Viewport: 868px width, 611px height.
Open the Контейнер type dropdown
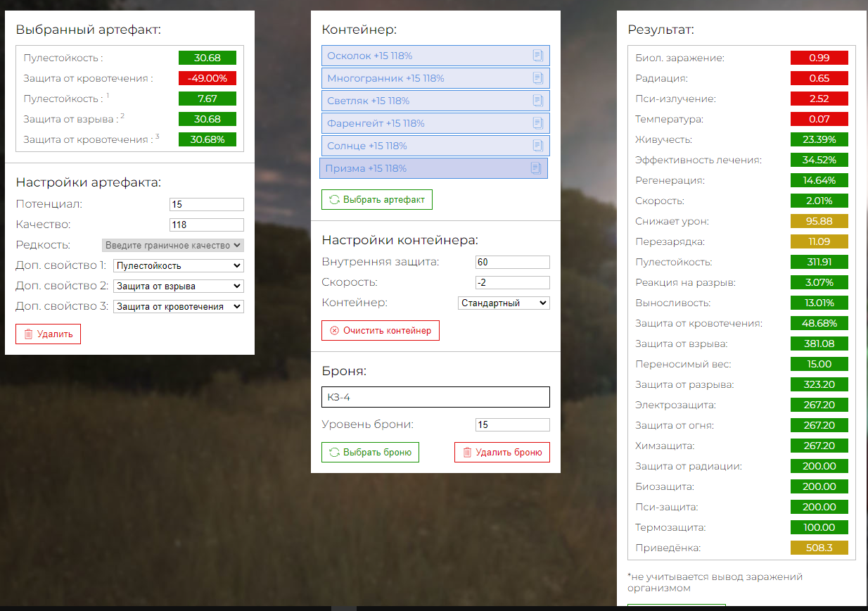tap(503, 303)
